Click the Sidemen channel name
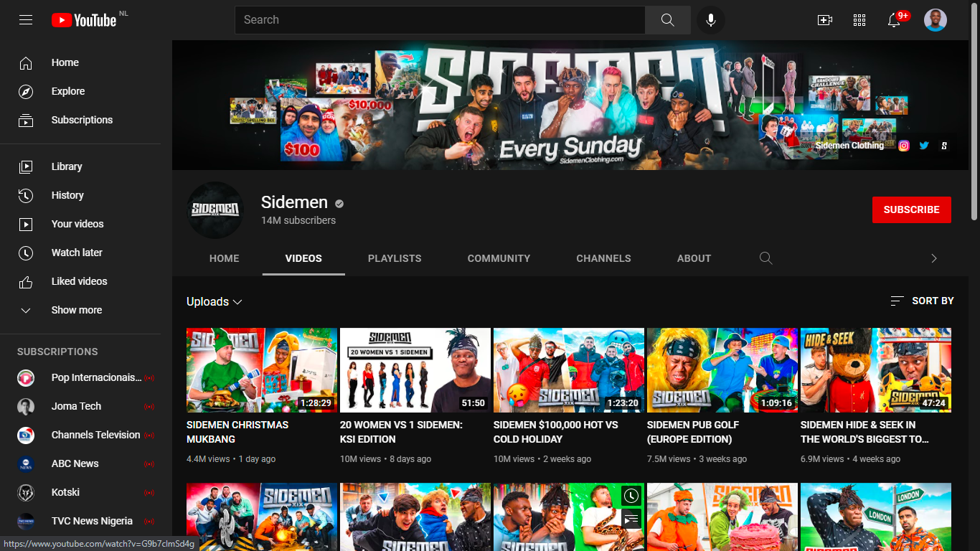The width and height of the screenshot is (980, 551). 294,202
